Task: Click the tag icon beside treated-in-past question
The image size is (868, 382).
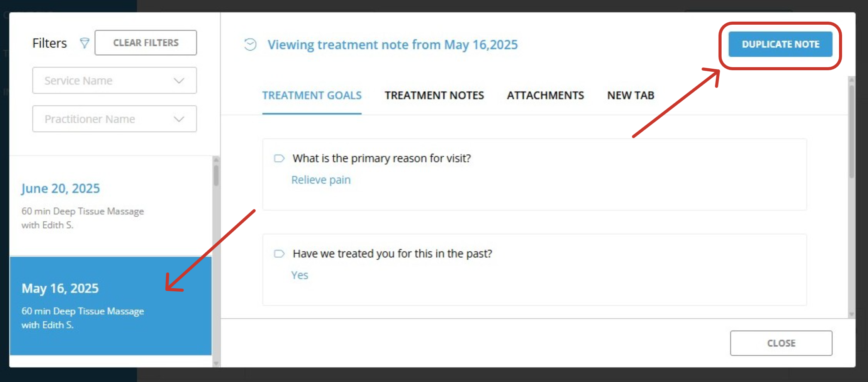Action: [279, 254]
